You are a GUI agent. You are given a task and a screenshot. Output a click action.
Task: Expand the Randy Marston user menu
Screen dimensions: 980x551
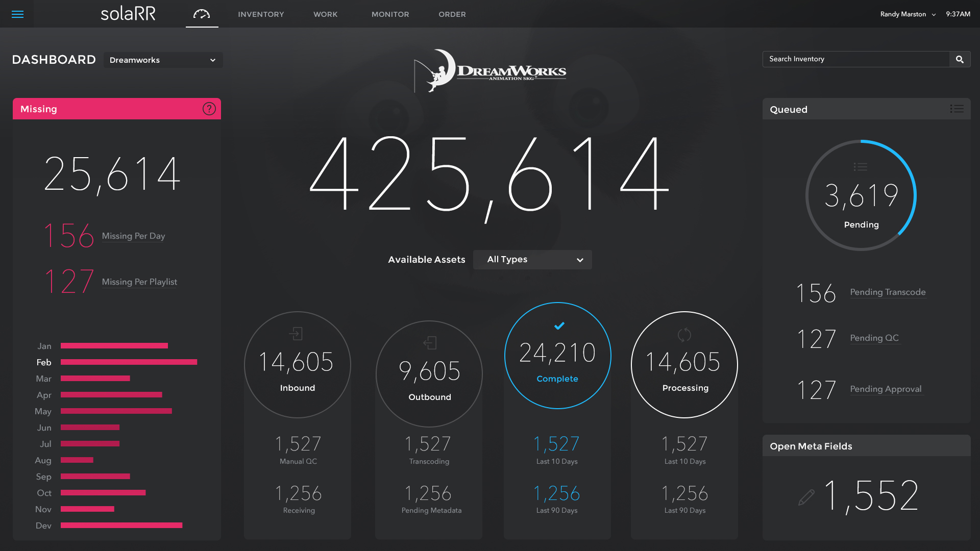[908, 14]
